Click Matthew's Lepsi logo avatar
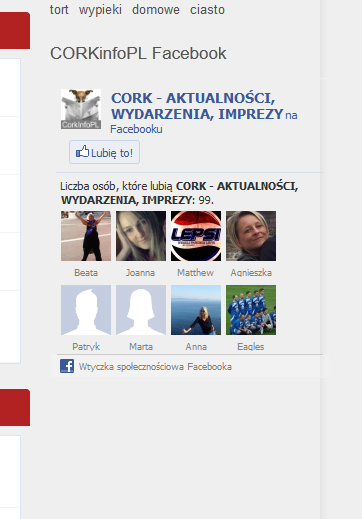This screenshot has height=519, width=362. click(196, 236)
